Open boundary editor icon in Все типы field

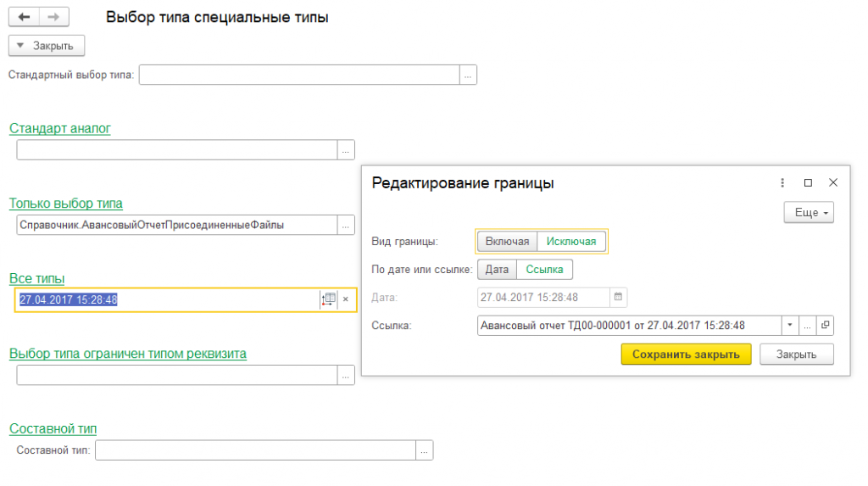click(330, 299)
